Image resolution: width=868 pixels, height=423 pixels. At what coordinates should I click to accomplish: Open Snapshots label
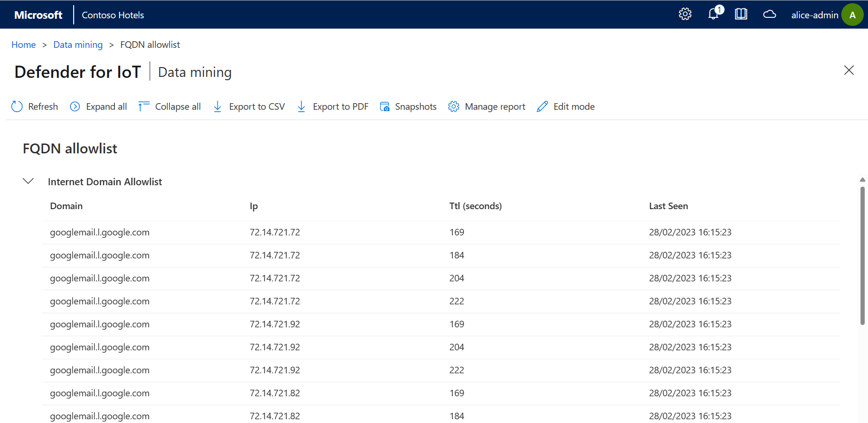tap(416, 106)
